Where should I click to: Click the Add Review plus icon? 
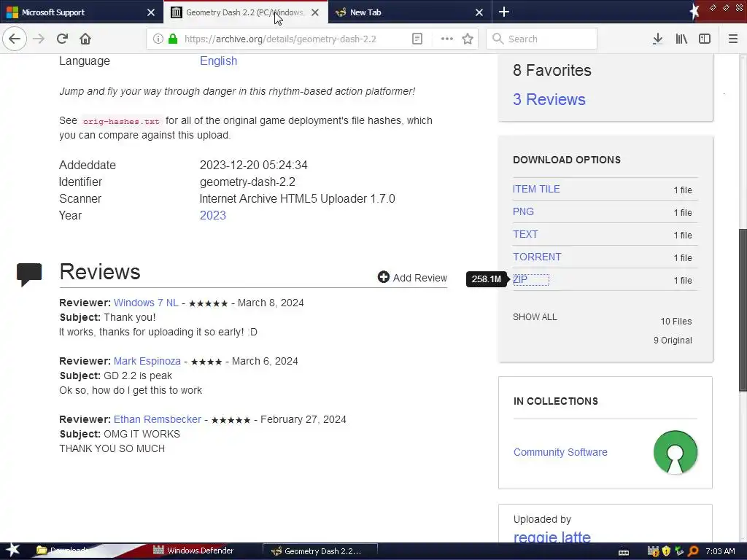[384, 276]
